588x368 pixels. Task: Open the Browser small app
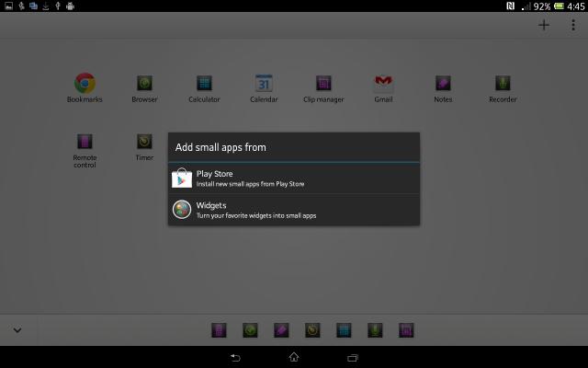(144, 88)
